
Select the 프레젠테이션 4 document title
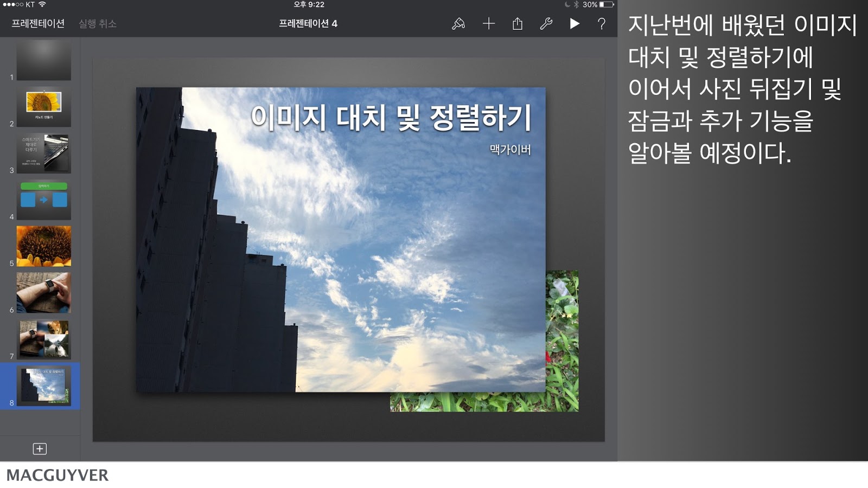pos(308,23)
